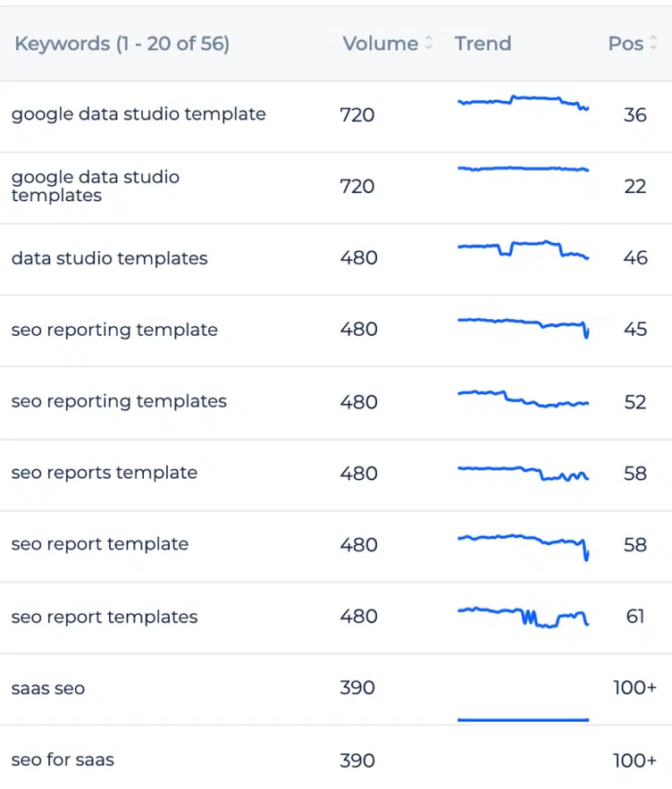View trend sparkline for seo report templates
Screen dimensions: 672x789
523,616
